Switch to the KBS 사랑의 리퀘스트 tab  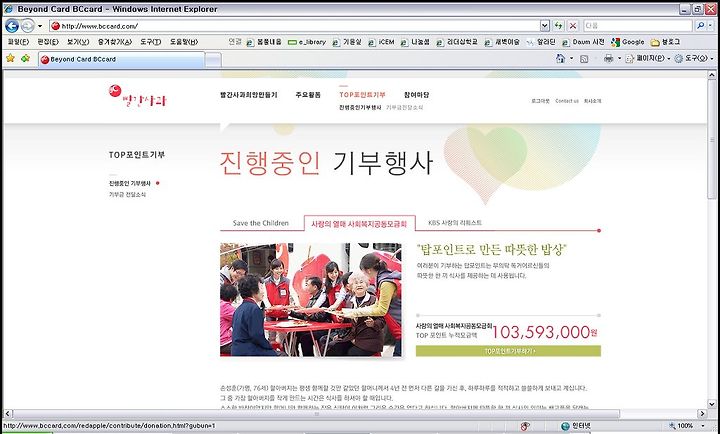pos(455,223)
